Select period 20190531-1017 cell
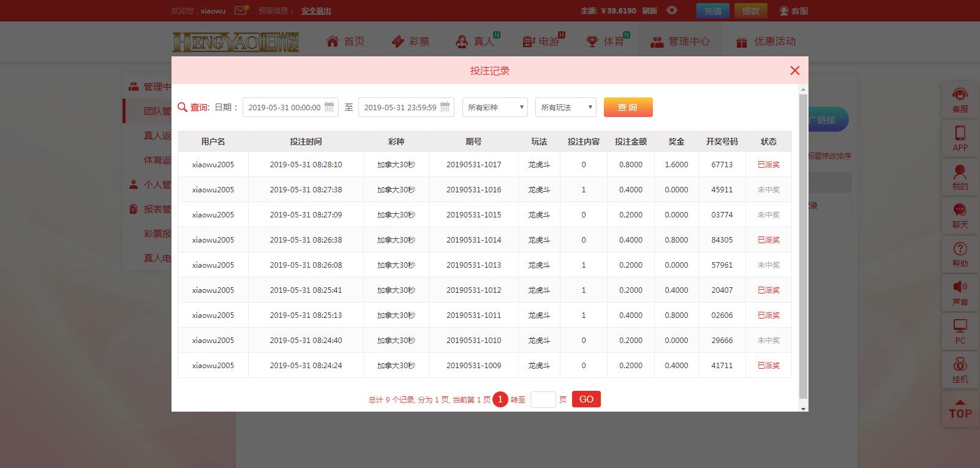Screen dimensions: 980x468 point(473,165)
